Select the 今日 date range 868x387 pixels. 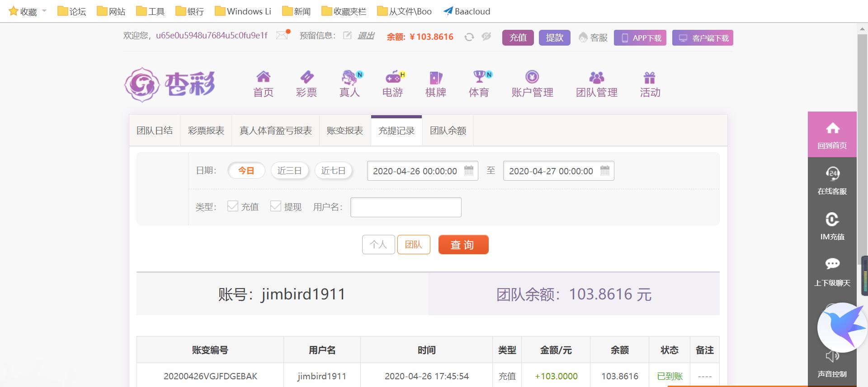coord(246,171)
